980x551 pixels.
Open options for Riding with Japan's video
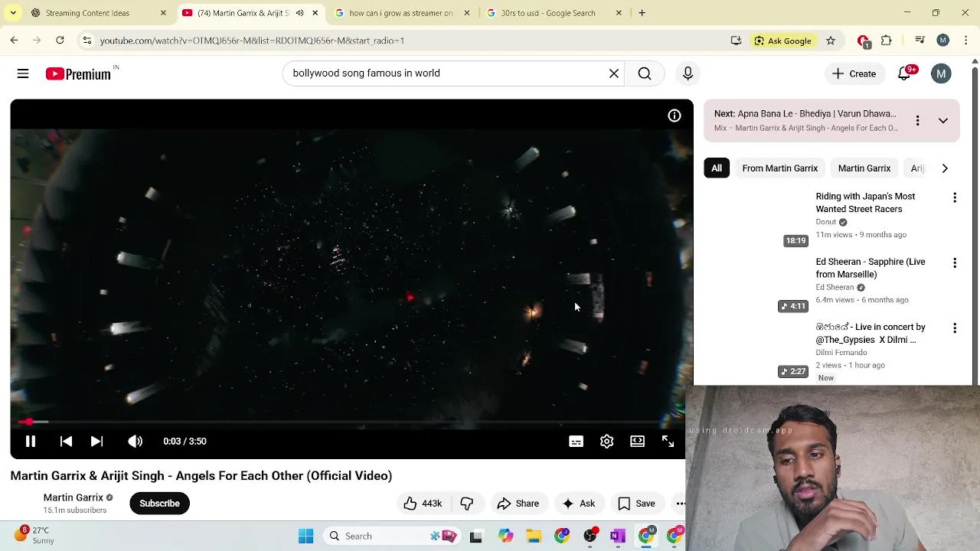point(955,198)
